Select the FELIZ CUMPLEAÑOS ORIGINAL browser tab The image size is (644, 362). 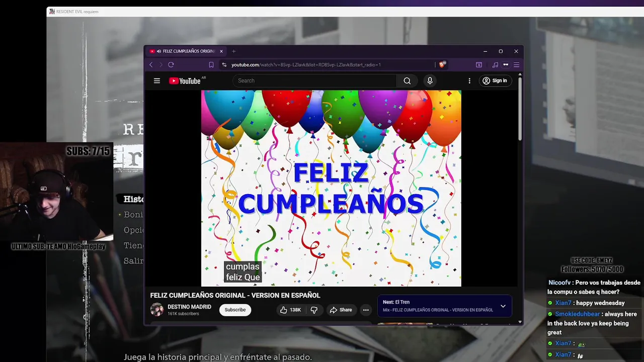coord(186,51)
